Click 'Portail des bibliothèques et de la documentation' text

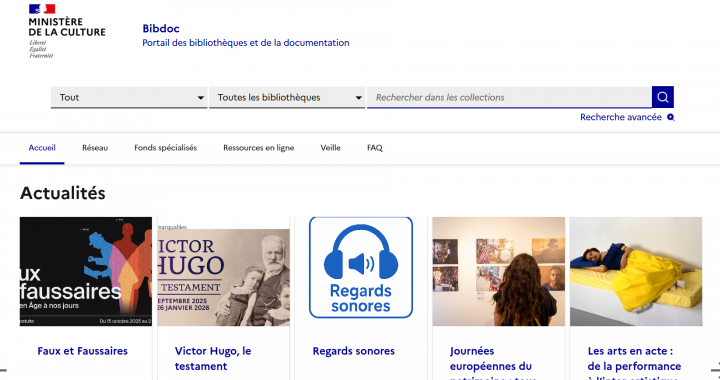[x=246, y=43]
